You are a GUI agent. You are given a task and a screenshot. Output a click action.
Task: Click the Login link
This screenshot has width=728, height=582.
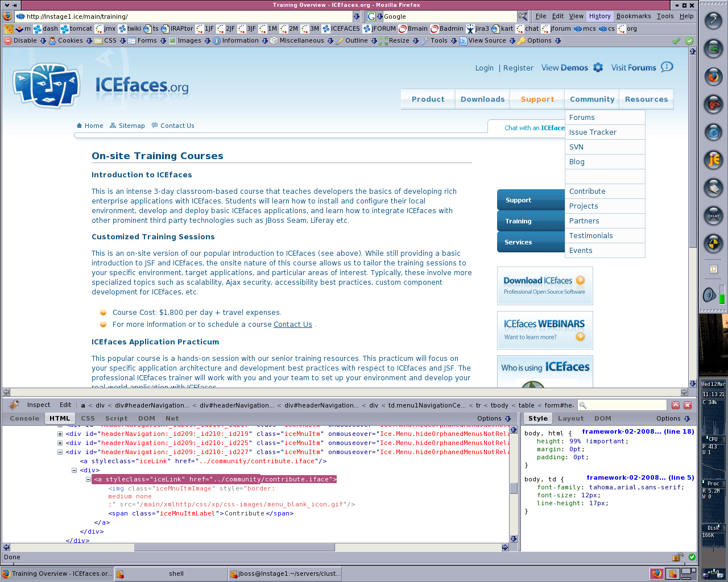tap(485, 68)
